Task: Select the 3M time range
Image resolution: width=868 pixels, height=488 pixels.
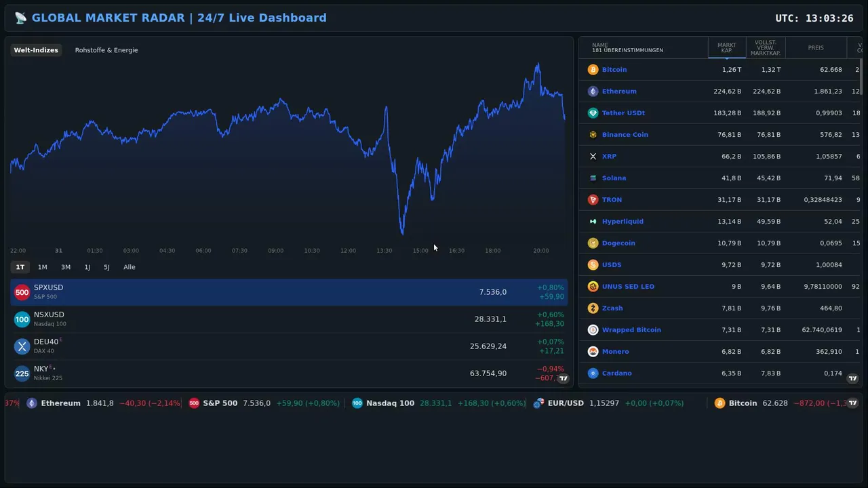Action: [x=66, y=267]
